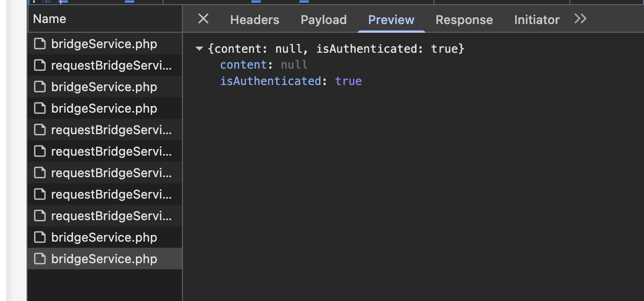Click the JSON object summary line
Image resolution: width=644 pixels, height=301 pixels.
pyautogui.click(x=336, y=49)
